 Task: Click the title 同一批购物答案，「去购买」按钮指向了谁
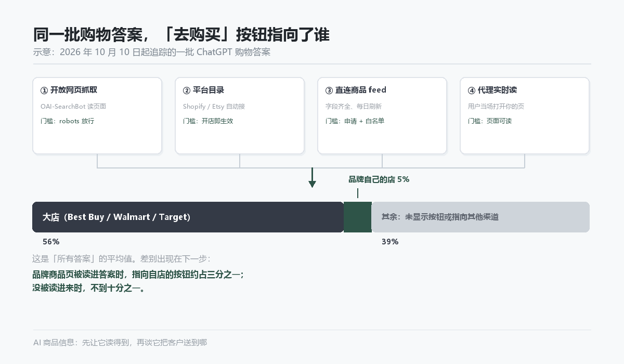point(181,35)
